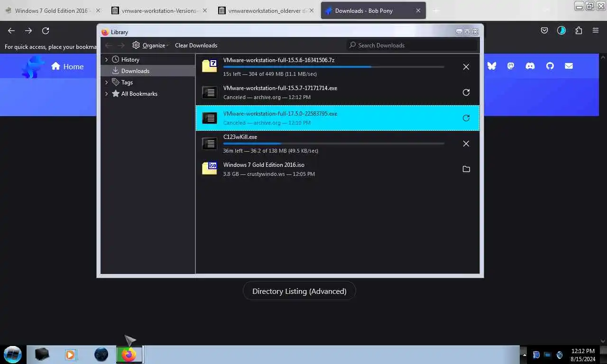Open a new browser tab

[436, 10]
